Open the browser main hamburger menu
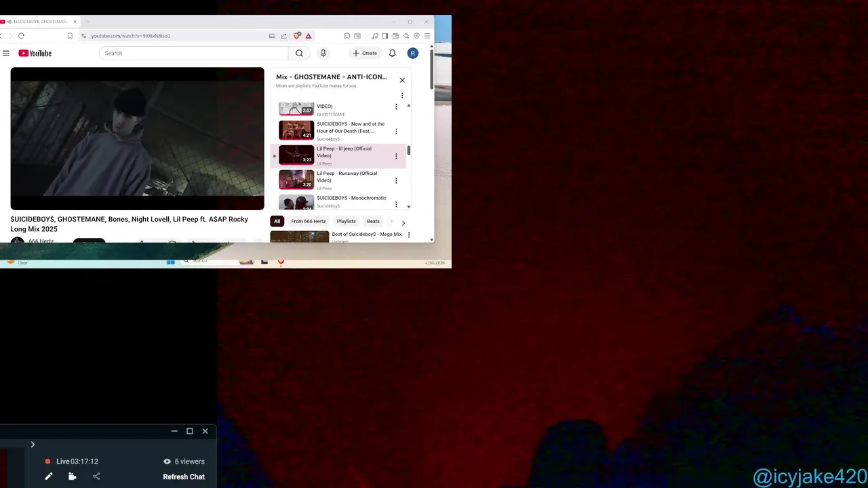The image size is (868, 488). point(427,36)
